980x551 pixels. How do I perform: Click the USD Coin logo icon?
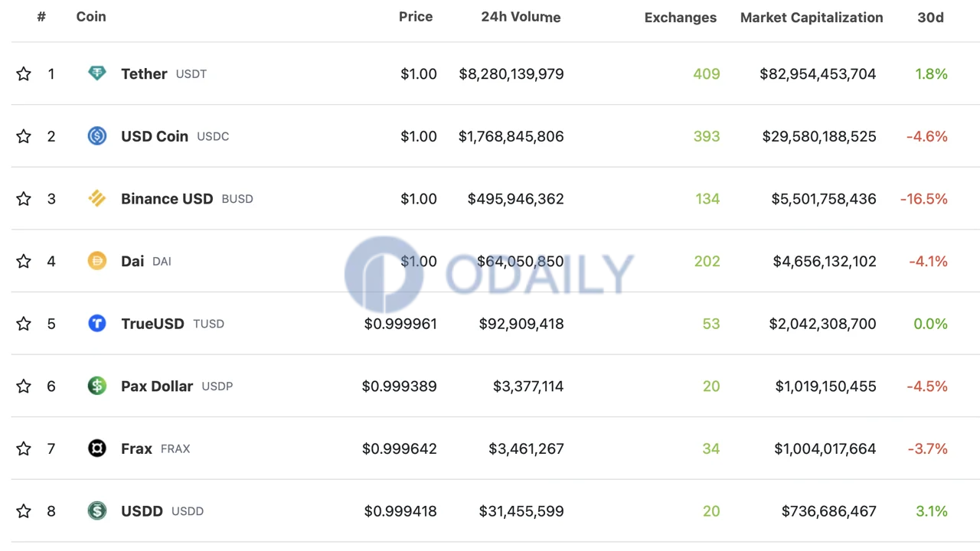(x=97, y=136)
